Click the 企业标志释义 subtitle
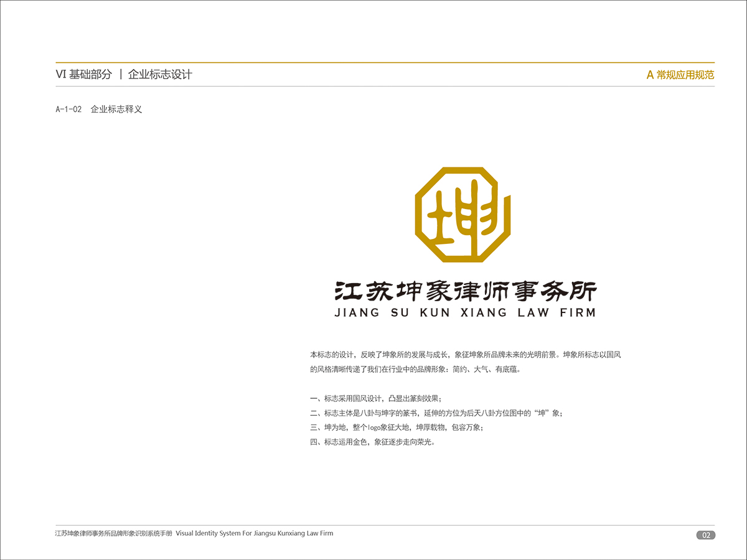 (116, 110)
